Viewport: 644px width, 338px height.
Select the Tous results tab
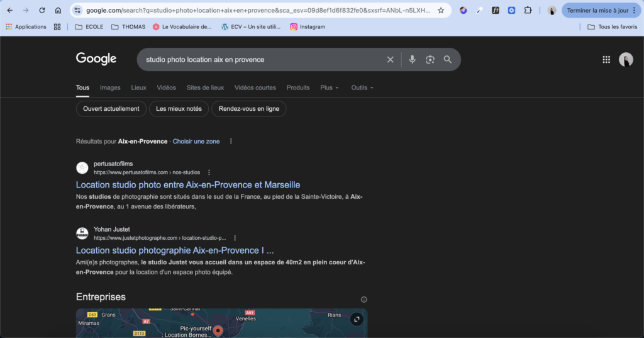coord(82,87)
